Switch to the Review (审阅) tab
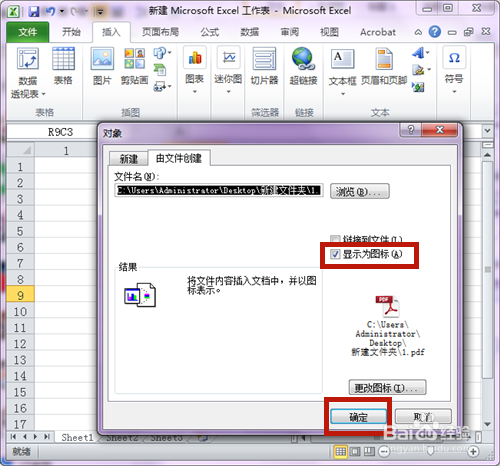Screen dimensions: 500x466 tap(290, 32)
